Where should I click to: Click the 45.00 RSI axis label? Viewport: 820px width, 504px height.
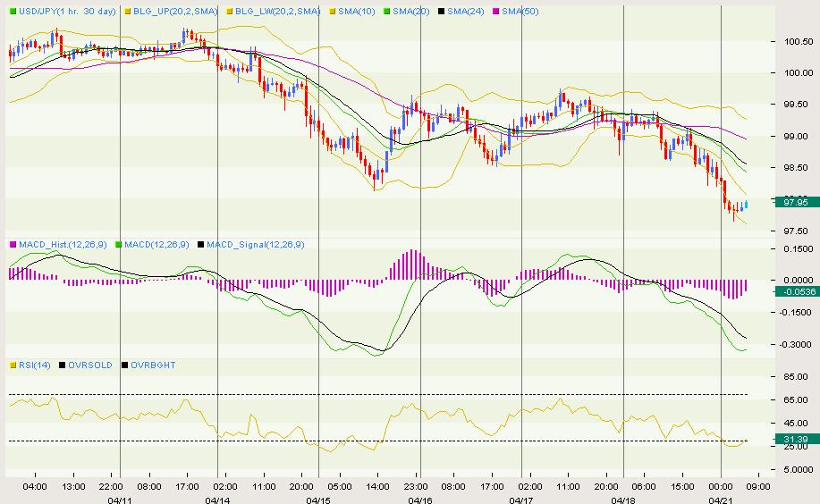tap(795, 423)
